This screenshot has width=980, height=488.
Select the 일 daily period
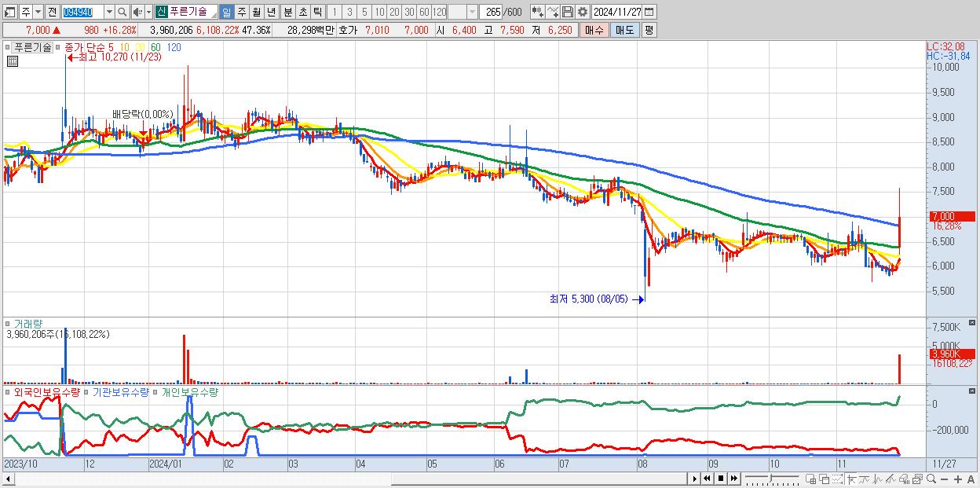pyautogui.click(x=227, y=12)
